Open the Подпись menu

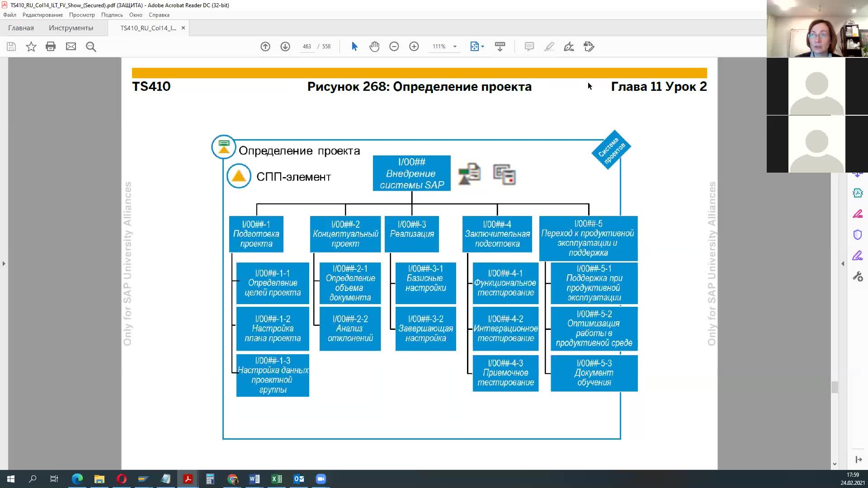point(112,15)
